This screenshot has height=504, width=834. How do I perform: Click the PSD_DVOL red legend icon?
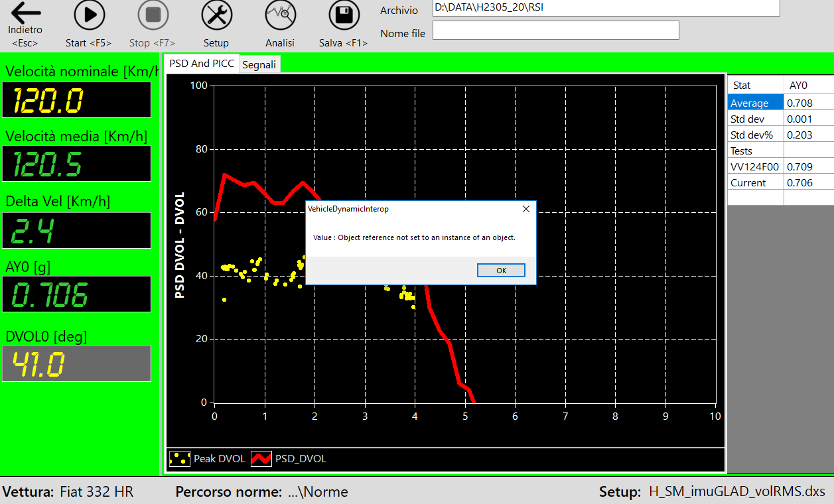pyautogui.click(x=261, y=459)
